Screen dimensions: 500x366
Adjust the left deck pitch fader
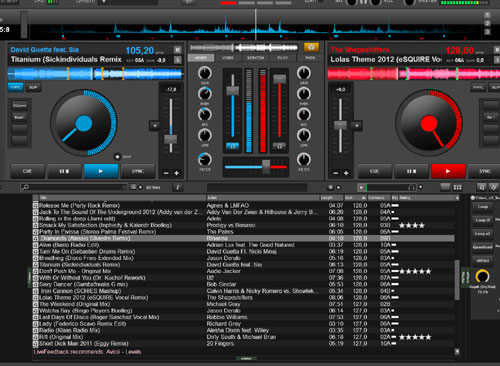171,139
